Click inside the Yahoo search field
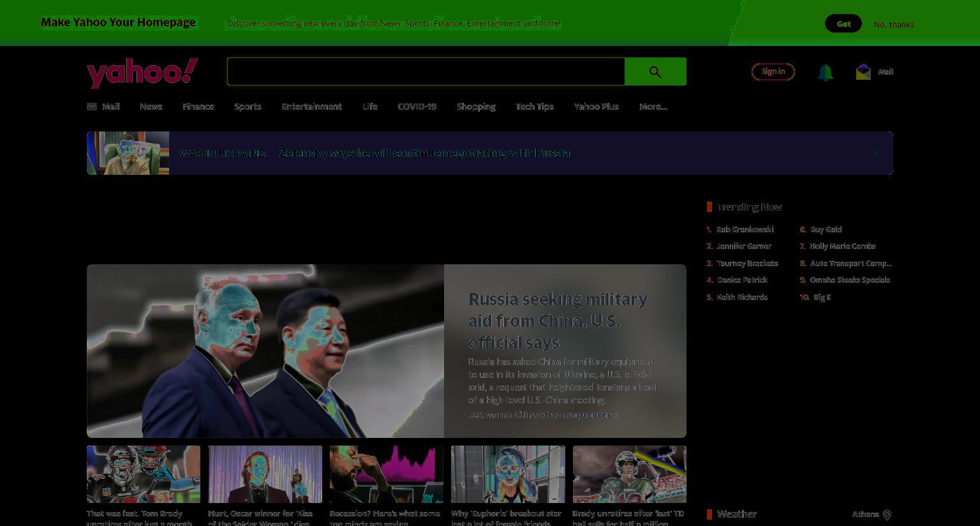 click(x=426, y=71)
